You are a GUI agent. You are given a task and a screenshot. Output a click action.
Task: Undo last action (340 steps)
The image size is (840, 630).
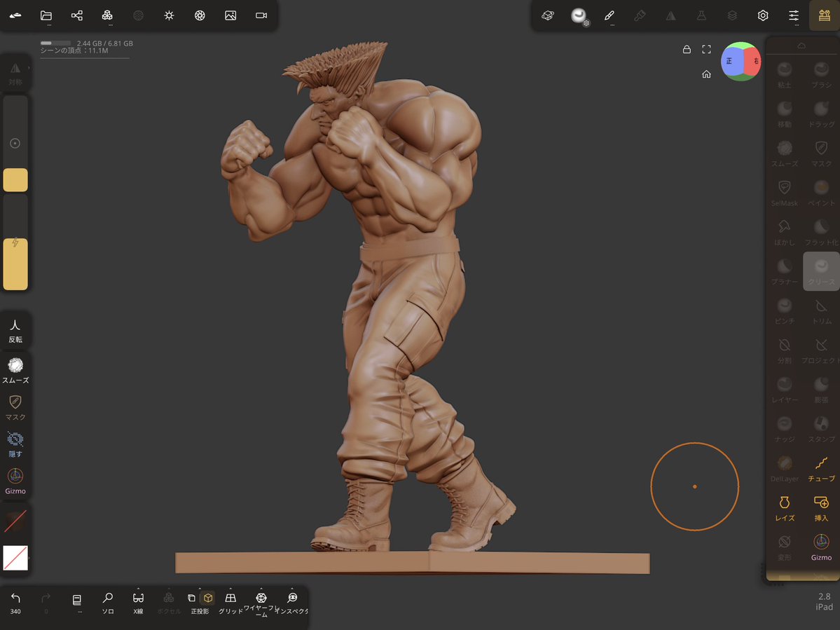click(15, 603)
